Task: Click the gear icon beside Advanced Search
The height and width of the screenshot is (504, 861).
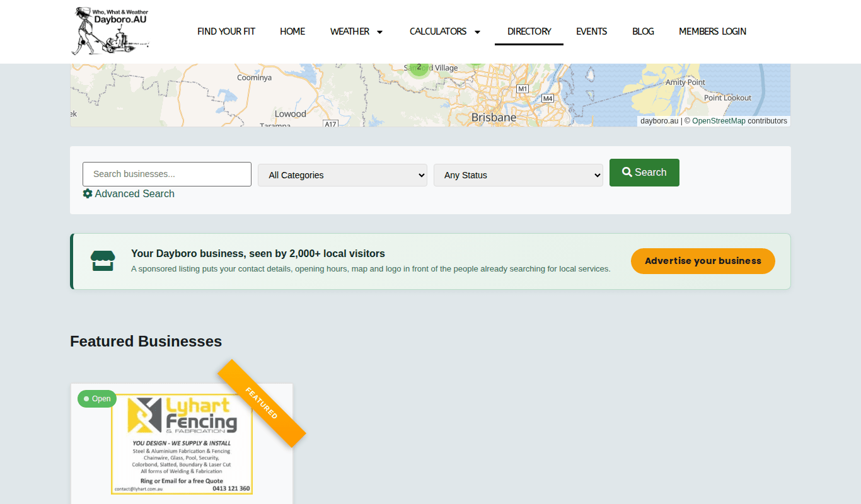Action: [x=88, y=193]
